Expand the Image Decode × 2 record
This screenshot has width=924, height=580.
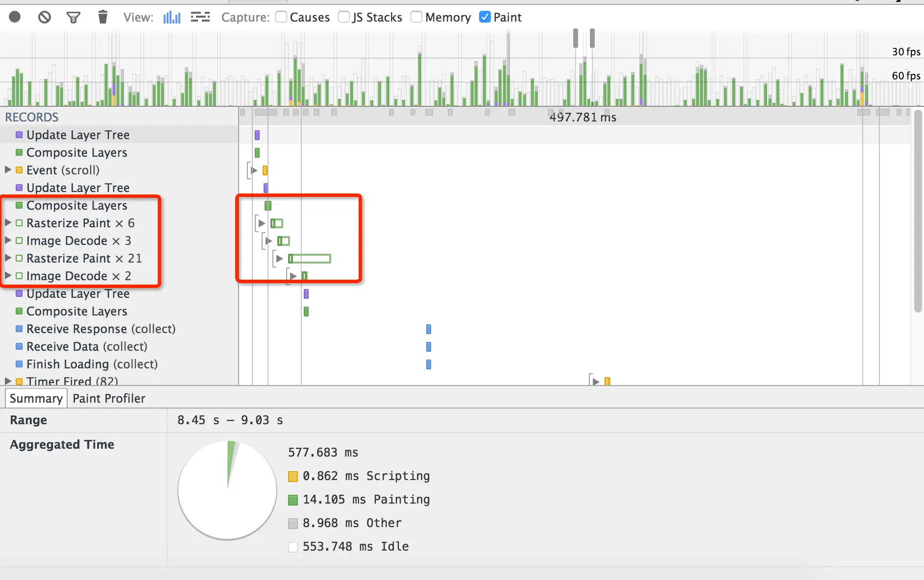[x=8, y=275]
